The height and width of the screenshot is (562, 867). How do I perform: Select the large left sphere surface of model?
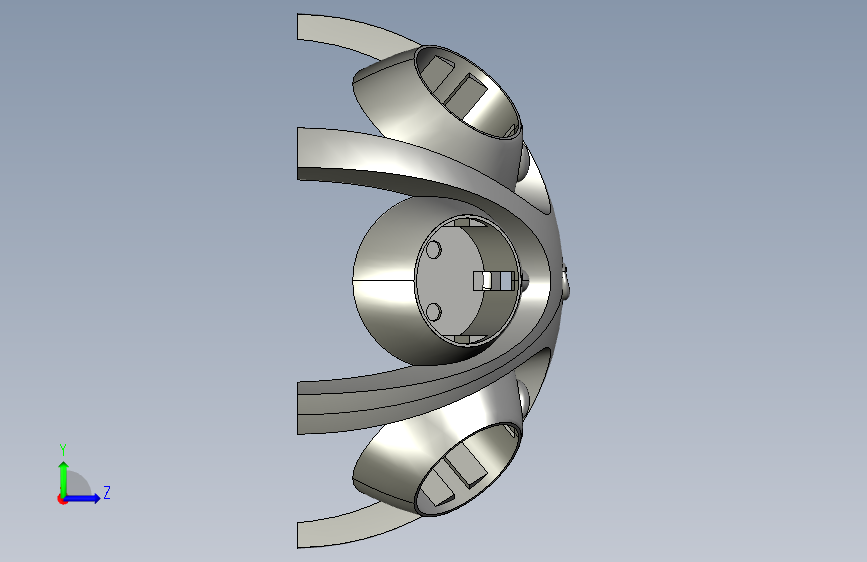click(x=384, y=279)
